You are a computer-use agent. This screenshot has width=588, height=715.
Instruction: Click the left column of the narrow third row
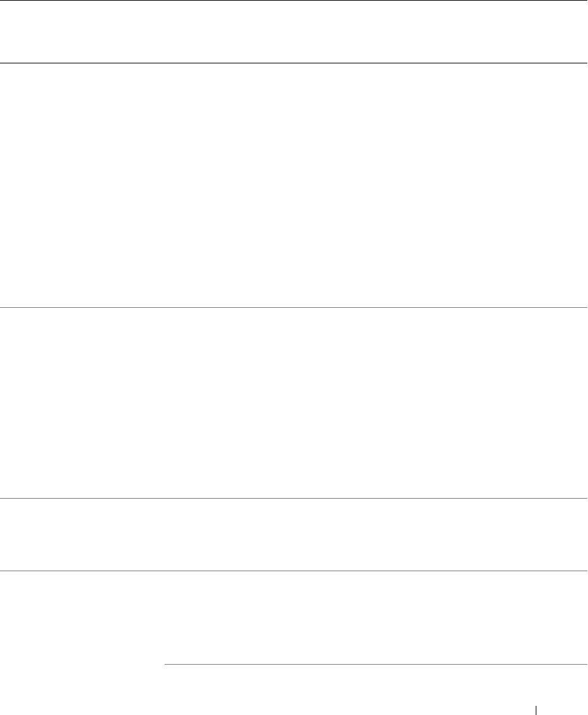tap(82, 534)
